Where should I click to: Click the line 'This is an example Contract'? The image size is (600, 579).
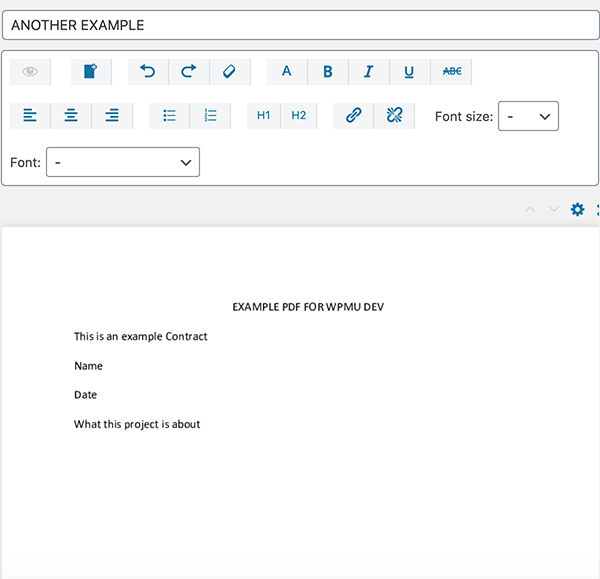pyautogui.click(x=140, y=336)
